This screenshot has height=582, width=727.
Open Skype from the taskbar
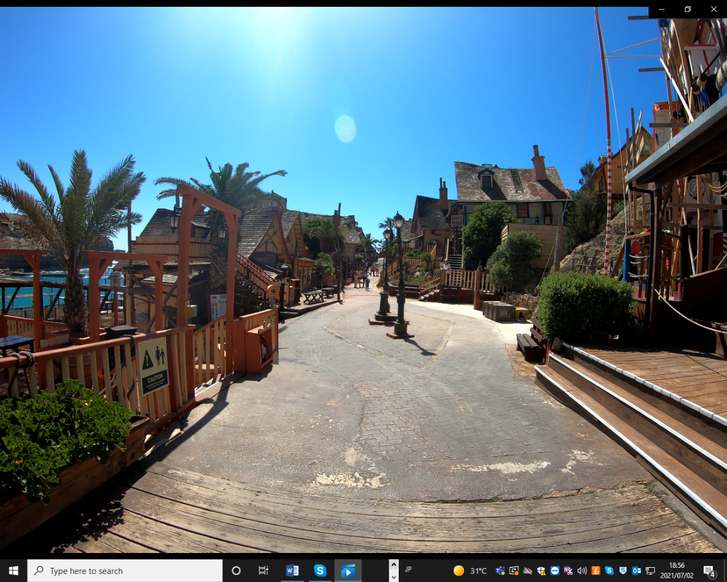(x=320, y=571)
